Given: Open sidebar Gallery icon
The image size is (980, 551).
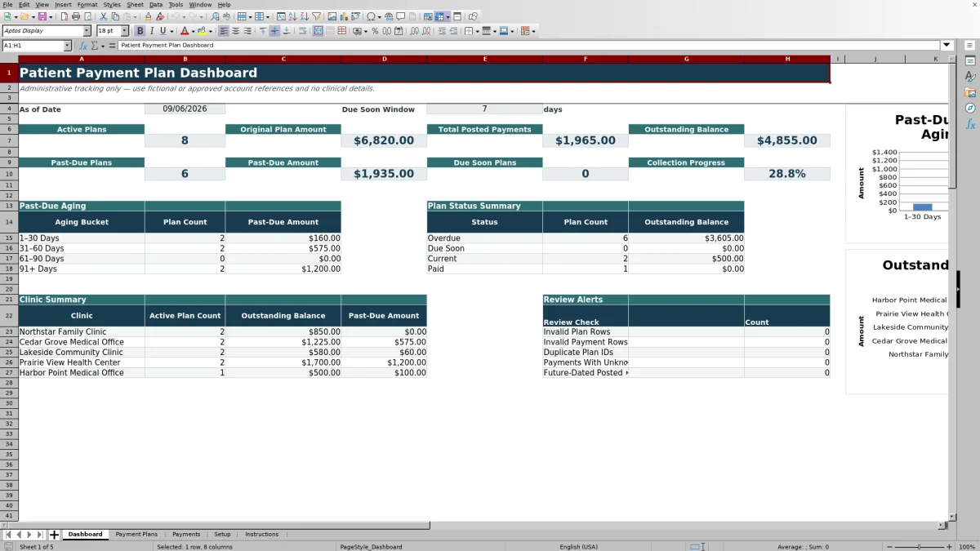Looking at the screenshot, I should pyautogui.click(x=970, y=92).
